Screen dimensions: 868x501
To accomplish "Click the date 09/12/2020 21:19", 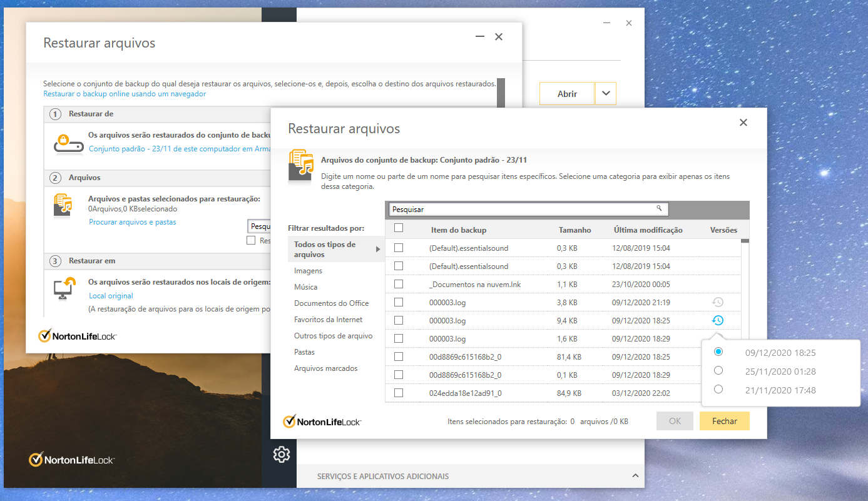I will [x=641, y=303].
